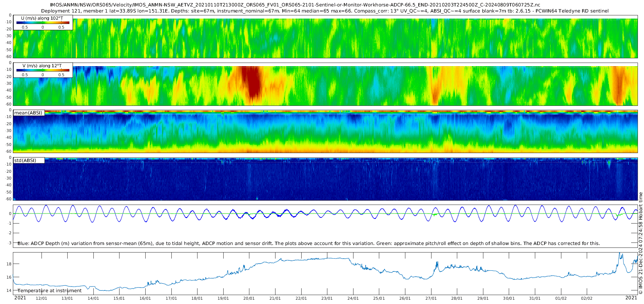This screenshot has height=304, width=644.
Task: Click the 2021 year label at bottom right
Action: click(x=631, y=298)
